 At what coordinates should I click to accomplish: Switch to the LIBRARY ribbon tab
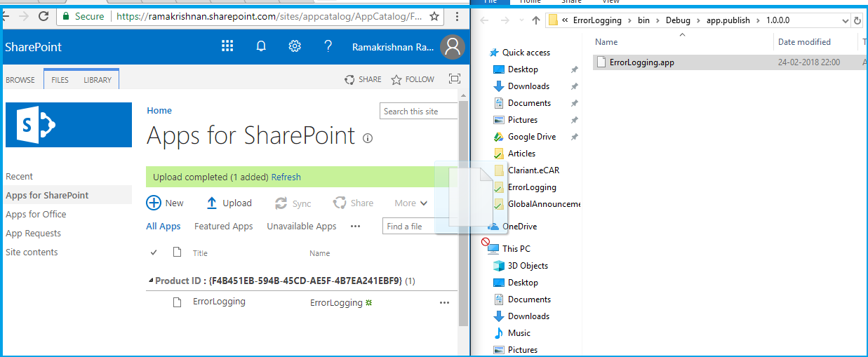(x=98, y=80)
